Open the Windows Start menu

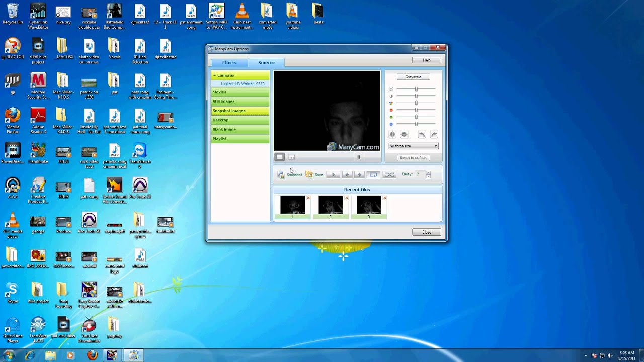pos(9,355)
